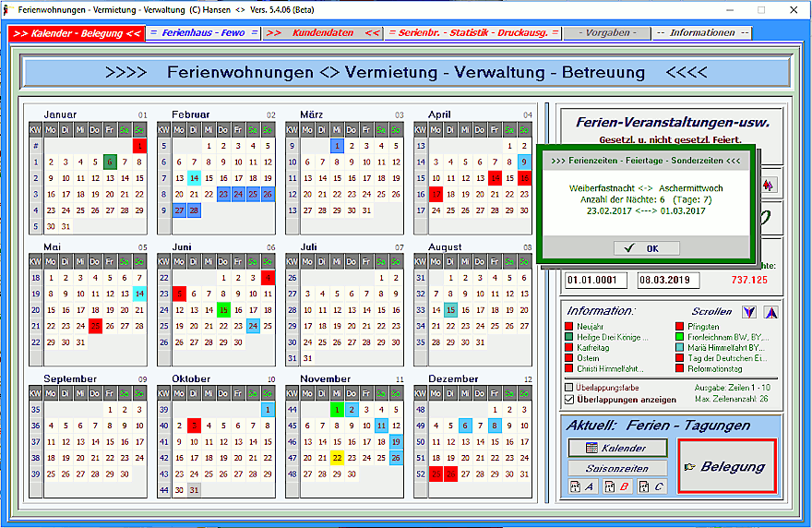Click the red Neujahr color square
The image size is (812, 528).
click(570, 327)
